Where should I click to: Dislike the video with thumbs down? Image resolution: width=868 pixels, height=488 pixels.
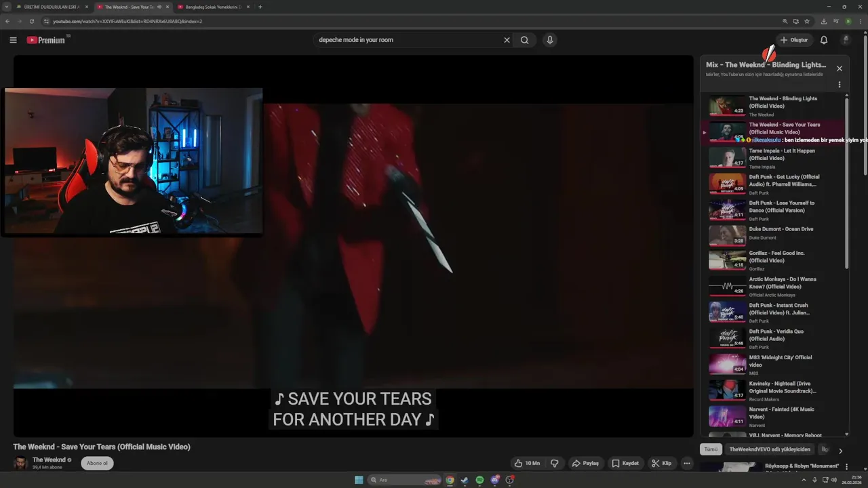click(x=555, y=464)
